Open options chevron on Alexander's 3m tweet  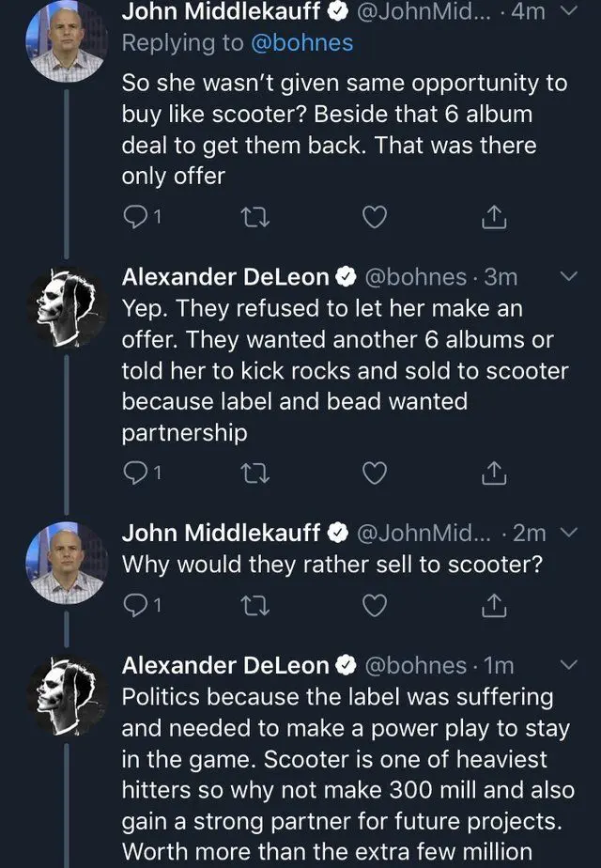(569, 277)
